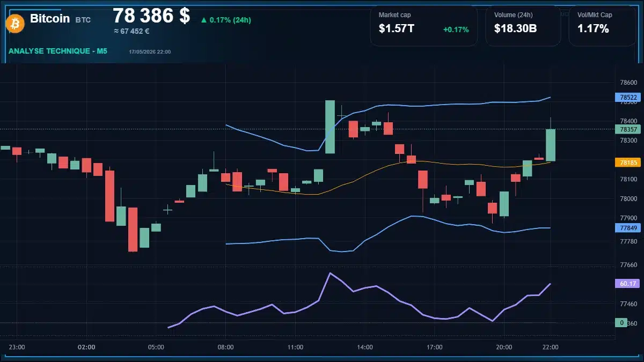Click the BTC ticker symbol
Viewport: 644px width, 362px height.
coord(83,20)
